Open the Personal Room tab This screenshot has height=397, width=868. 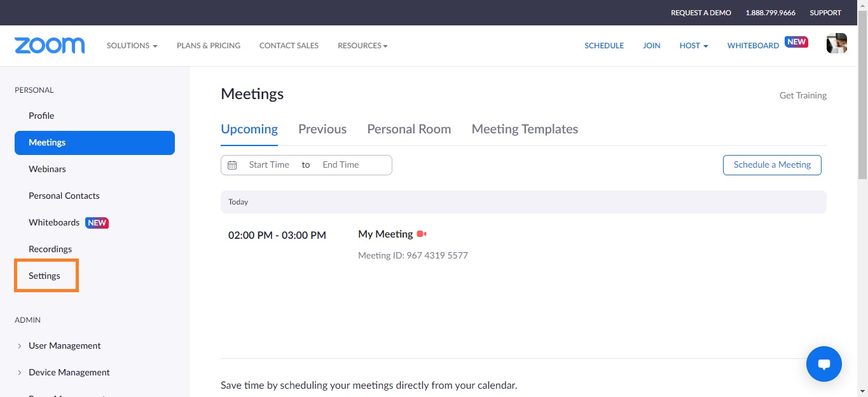(x=409, y=129)
